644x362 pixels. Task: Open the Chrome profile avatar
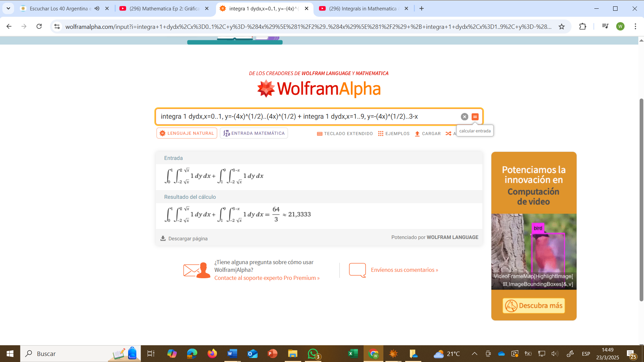coord(620,26)
